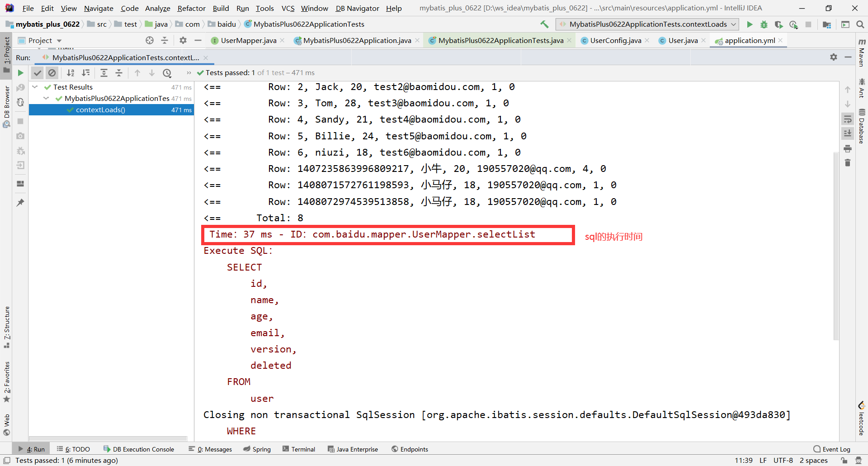Collapse the Test Results tree node
The width and height of the screenshot is (868, 466).
(35, 87)
